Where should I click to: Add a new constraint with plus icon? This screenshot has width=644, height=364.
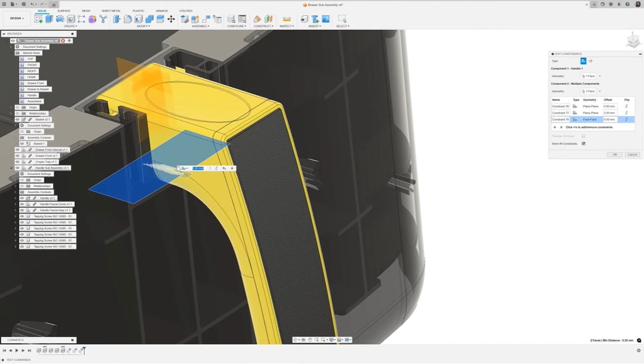(x=555, y=127)
